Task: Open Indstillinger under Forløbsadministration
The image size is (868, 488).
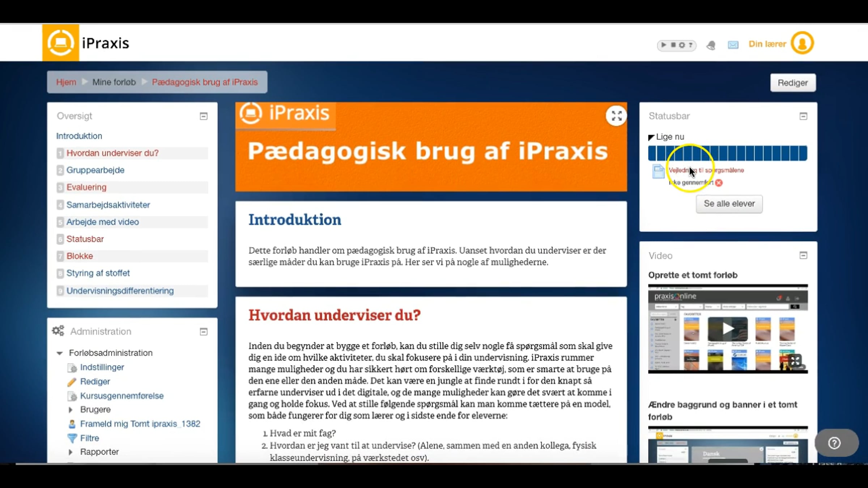Action: pos(102,367)
